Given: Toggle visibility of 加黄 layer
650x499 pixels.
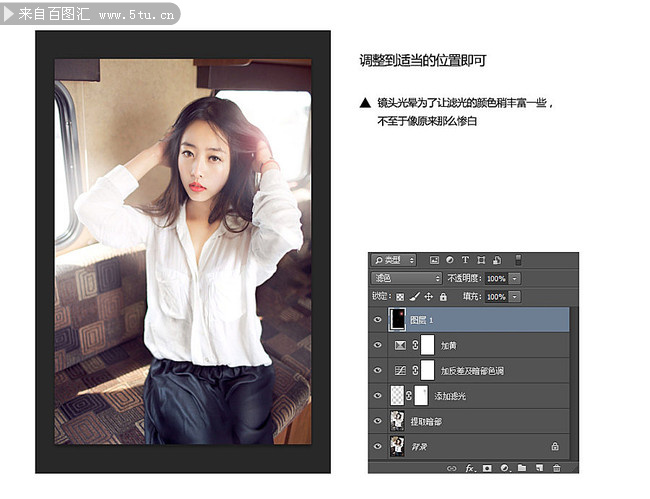Looking at the screenshot, I should click(x=378, y=345).
